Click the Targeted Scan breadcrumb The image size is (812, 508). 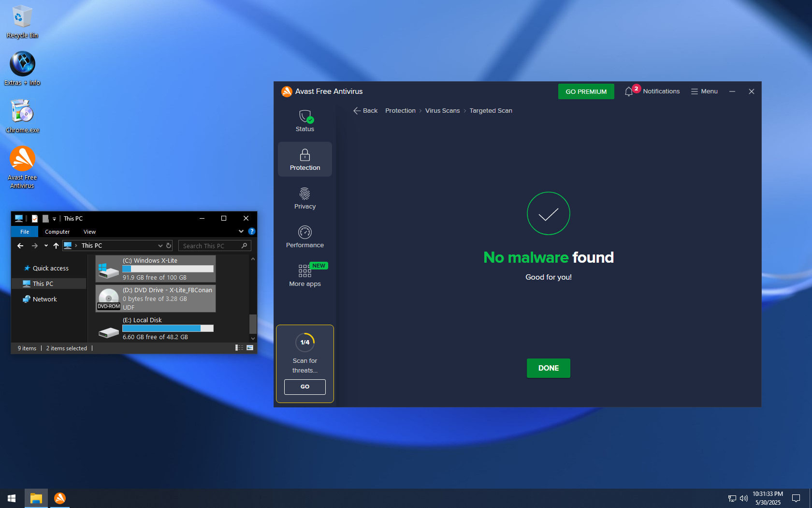coord(491,111)
